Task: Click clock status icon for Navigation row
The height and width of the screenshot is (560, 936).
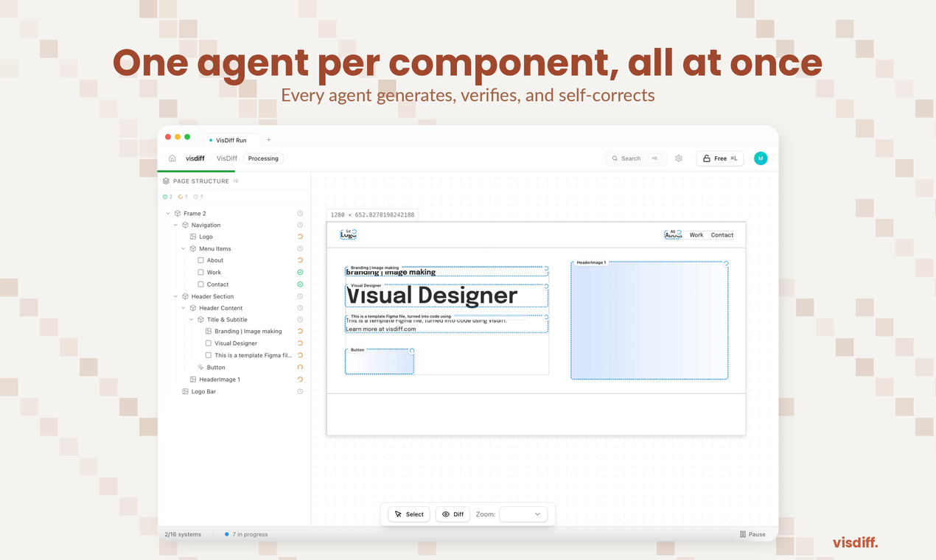Action: tap(300, 225)
